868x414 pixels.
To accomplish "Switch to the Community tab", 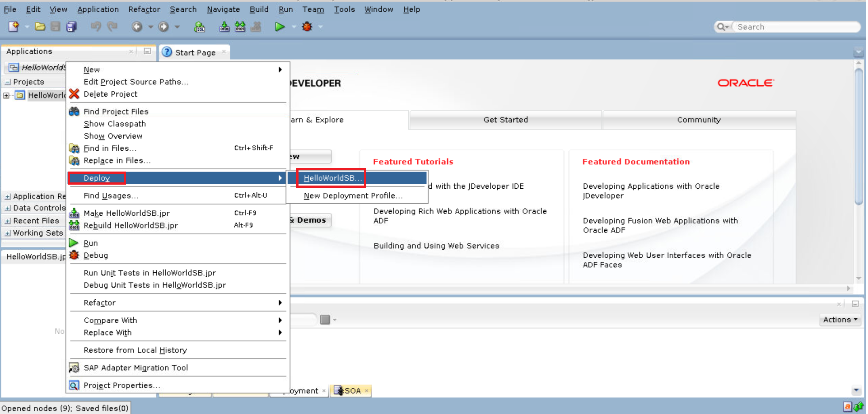I will [x=699, y=120].
